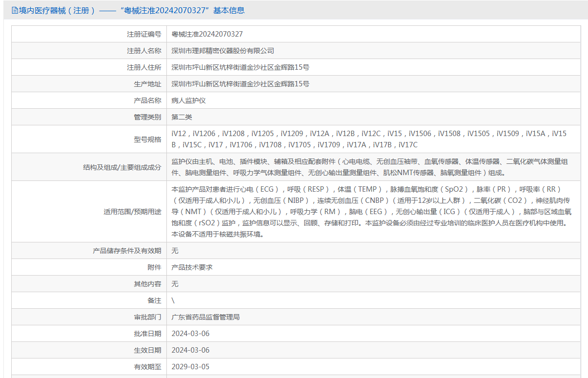Click the '生效日期' label cell
This screenshot has width=588, height=378.
click(89, 350)
